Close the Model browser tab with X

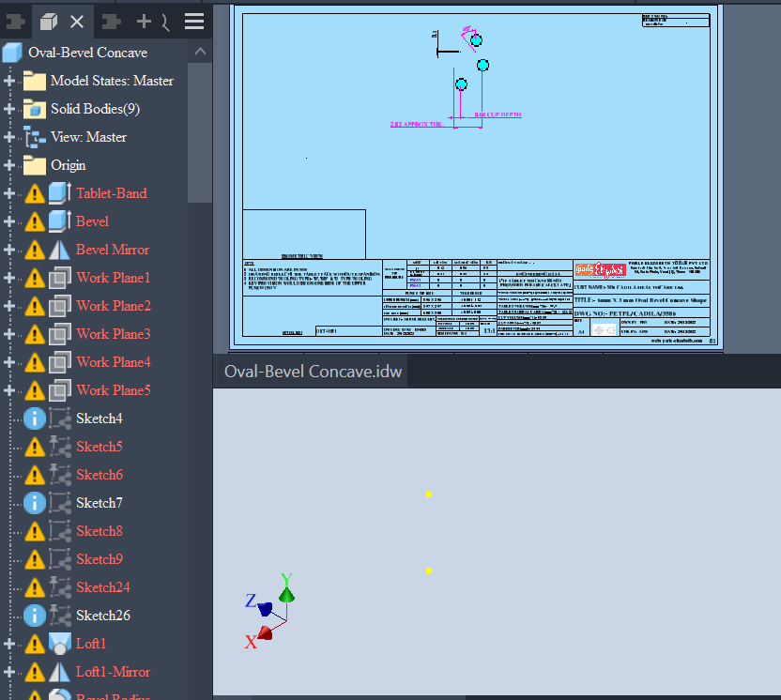pos(77,22)
